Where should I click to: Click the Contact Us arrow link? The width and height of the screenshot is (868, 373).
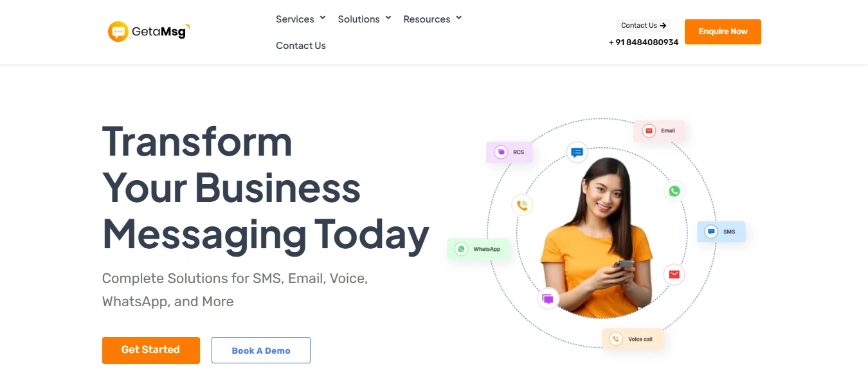644,26
